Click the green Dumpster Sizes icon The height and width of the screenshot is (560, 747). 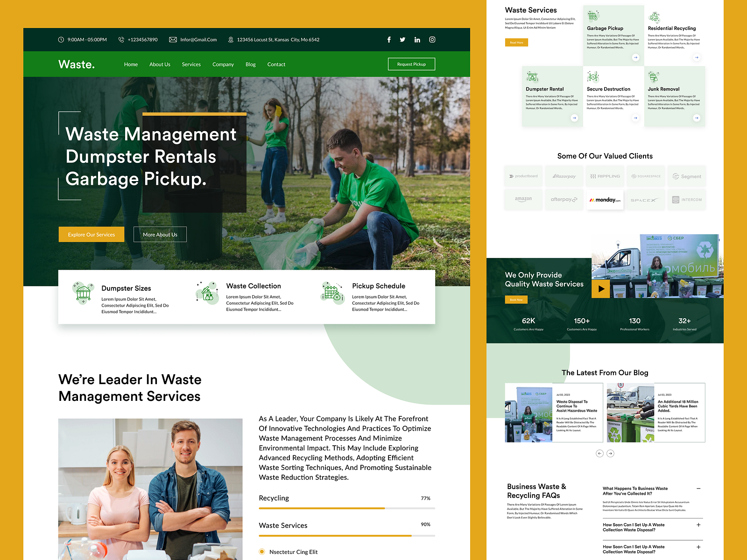click(83, 292)
